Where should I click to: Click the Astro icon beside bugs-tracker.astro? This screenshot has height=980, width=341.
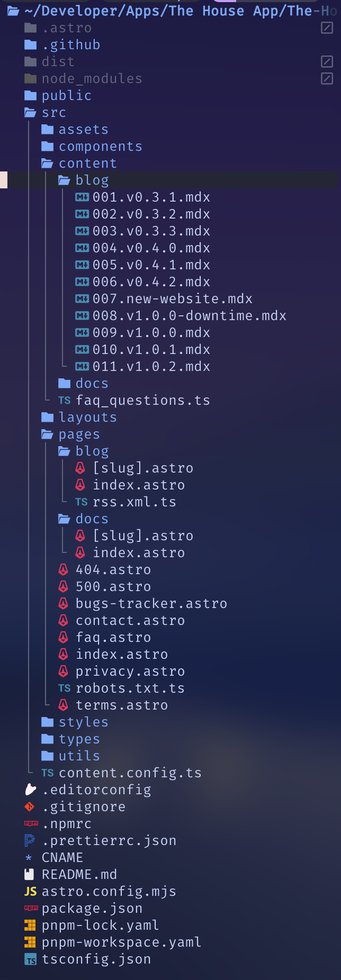(64, 604)
